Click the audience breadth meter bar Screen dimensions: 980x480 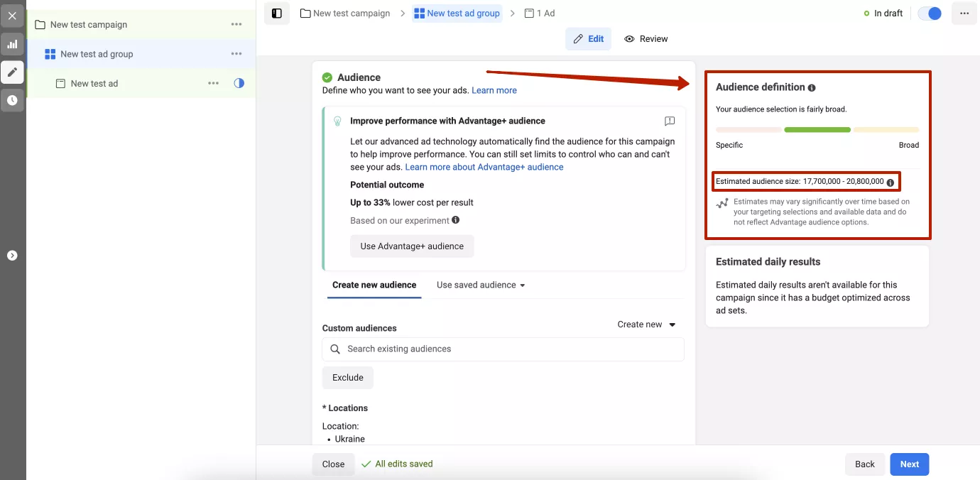tap(817, 130)
